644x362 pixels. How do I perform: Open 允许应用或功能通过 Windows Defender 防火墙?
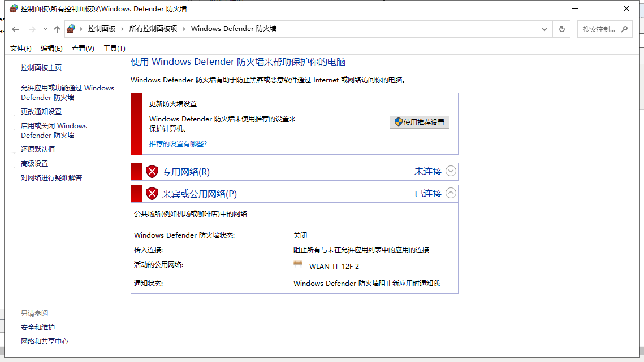point(67,93)
